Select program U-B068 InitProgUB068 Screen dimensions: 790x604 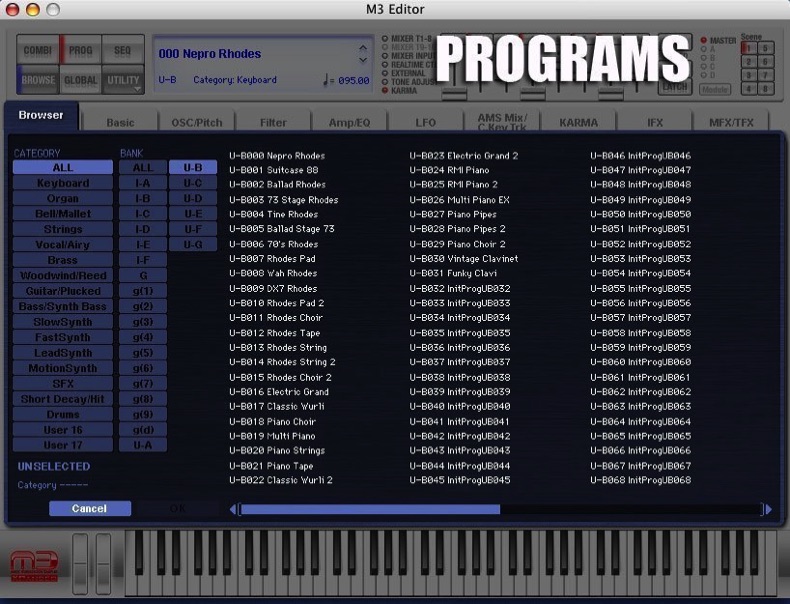(640, 480)
